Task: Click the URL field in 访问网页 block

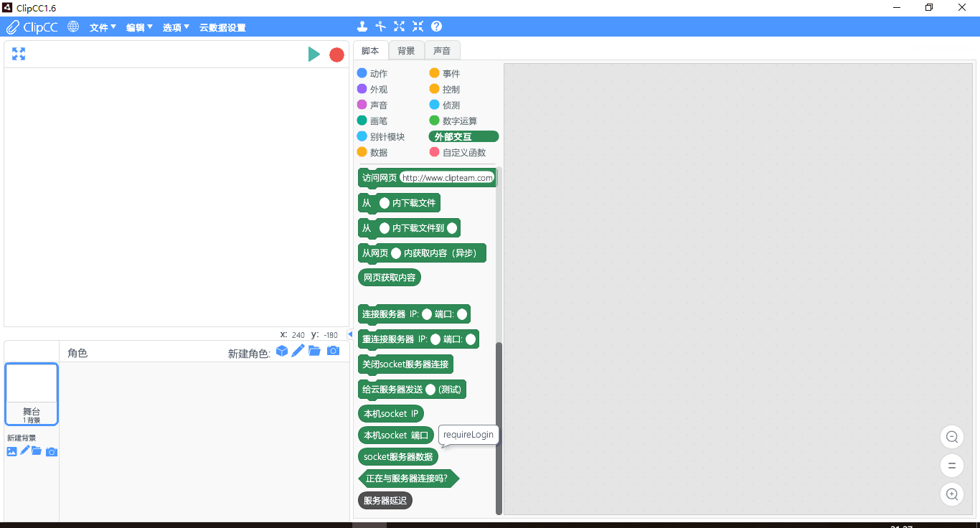Action: coord(447,178)
